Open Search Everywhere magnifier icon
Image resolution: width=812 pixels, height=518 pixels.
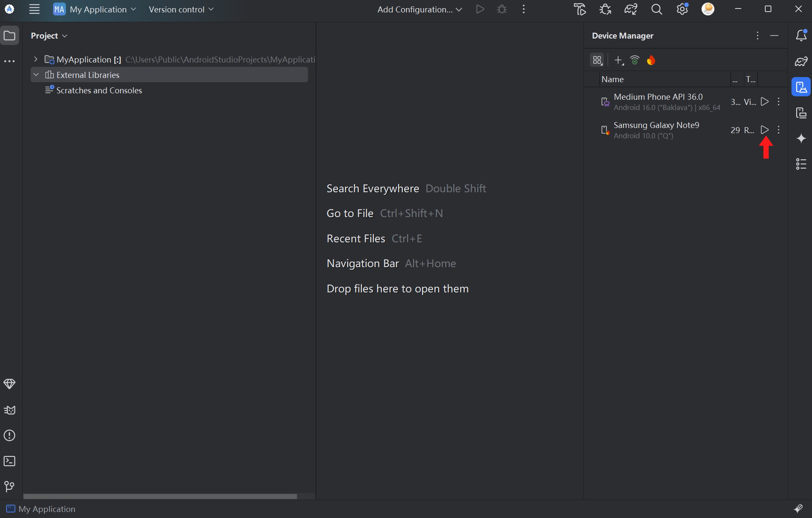[657, 9]
